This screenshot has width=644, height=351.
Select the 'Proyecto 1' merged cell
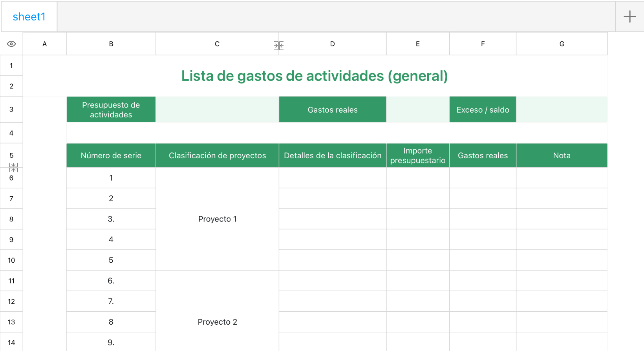pos(218,219)
